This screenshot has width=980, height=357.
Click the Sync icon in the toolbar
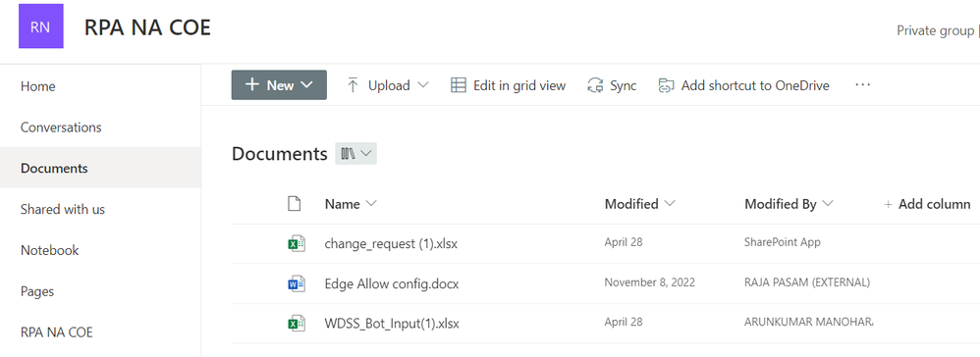595,85
